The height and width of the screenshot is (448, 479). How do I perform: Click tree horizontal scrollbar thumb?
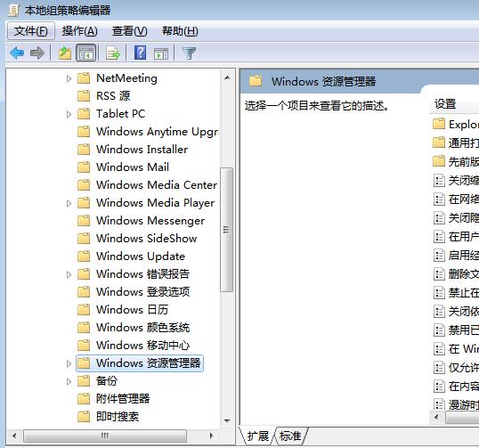105,436
